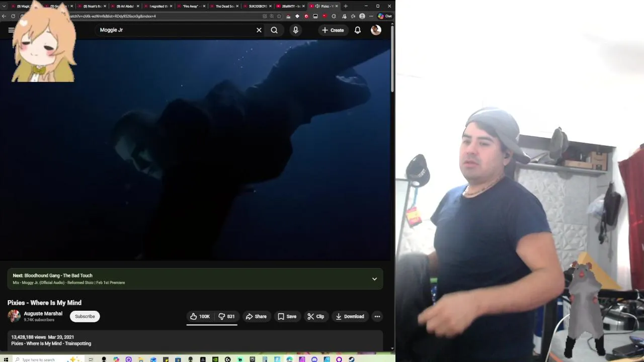Switch to the I regretted tab
This screenshot has height=362, width=644.
pyautogui.click(x=158, y=6)
